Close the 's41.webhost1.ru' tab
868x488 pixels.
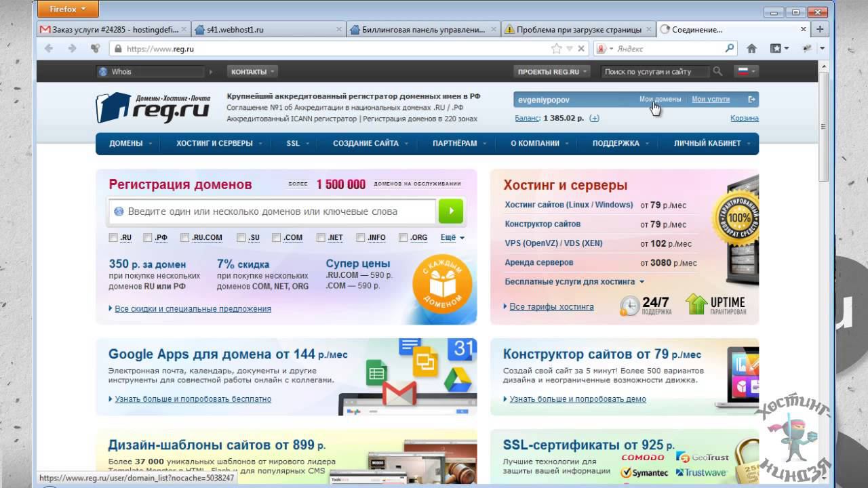[x=339, y=30]
